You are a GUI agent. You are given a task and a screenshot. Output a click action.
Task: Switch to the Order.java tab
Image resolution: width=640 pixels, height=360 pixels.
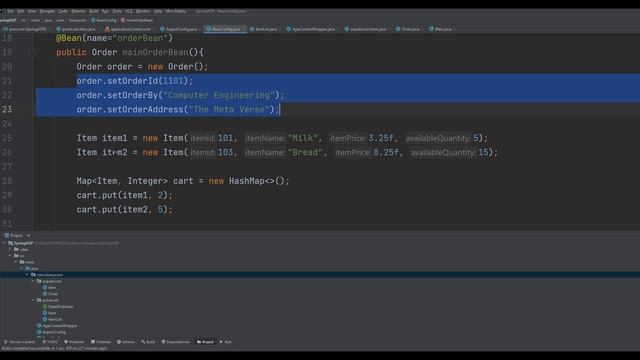[x=407, y=29]
